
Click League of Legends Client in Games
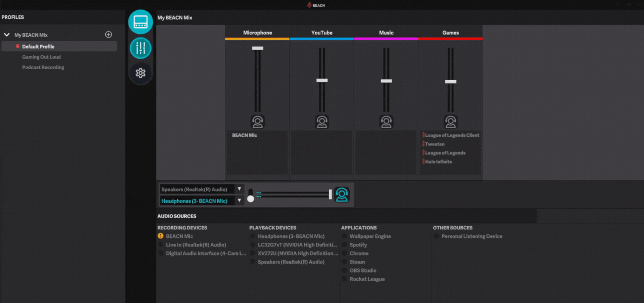tap(452, 135)
